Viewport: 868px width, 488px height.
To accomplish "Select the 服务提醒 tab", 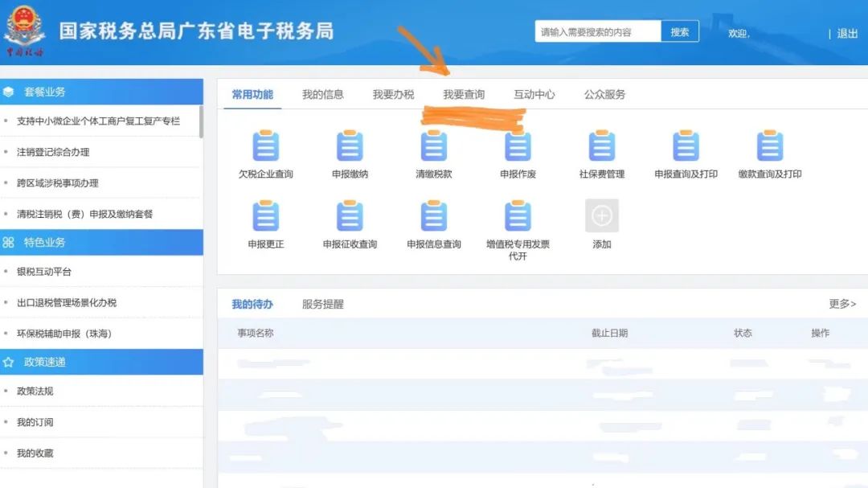I will click(323, 304).
